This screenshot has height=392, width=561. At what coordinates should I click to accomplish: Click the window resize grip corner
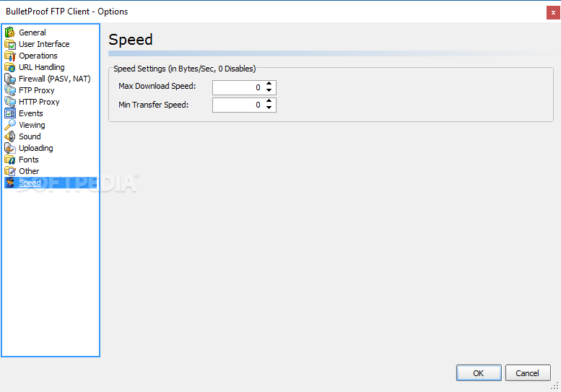(x=555, y=386)
